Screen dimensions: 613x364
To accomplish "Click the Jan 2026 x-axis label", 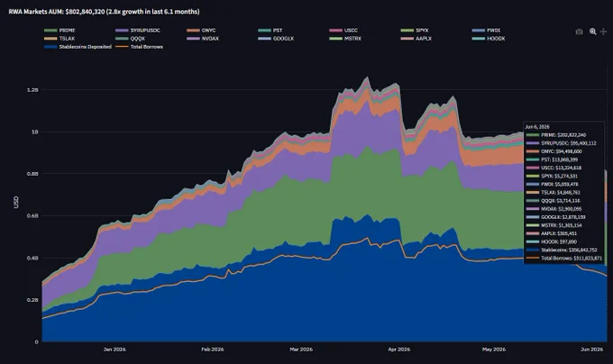I will [114, 350].
